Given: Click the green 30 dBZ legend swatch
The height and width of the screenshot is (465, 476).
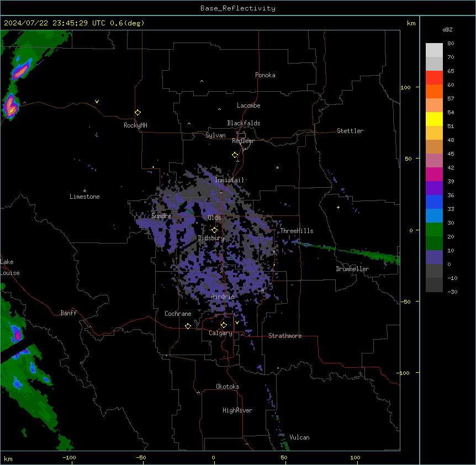Looking at the screenshot, I should coord(434,230).
